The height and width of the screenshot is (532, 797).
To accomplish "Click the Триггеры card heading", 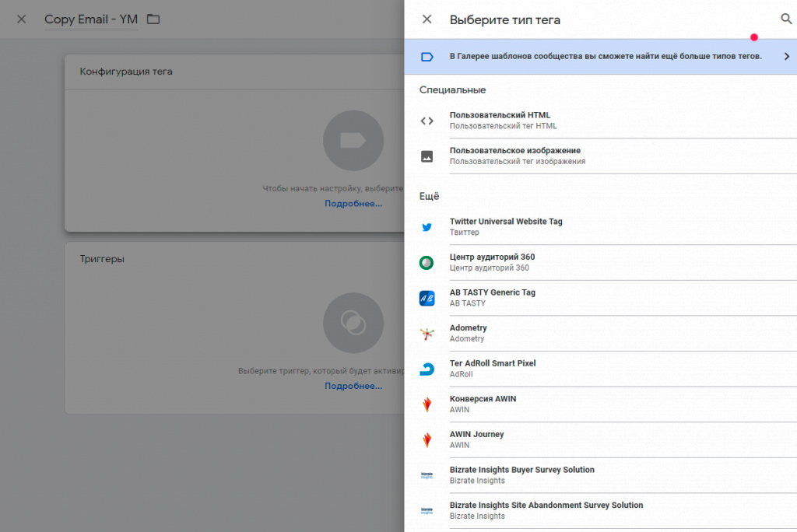I will (102, 259).
